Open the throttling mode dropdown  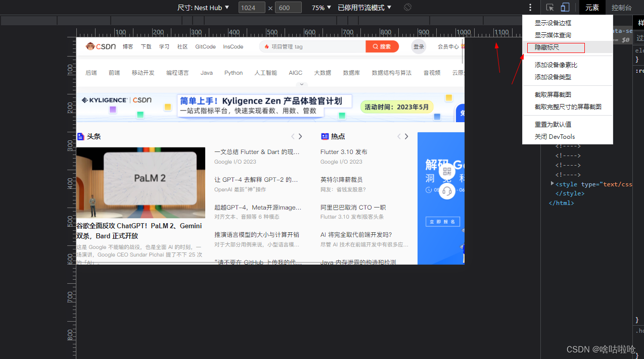pos(364,8)
